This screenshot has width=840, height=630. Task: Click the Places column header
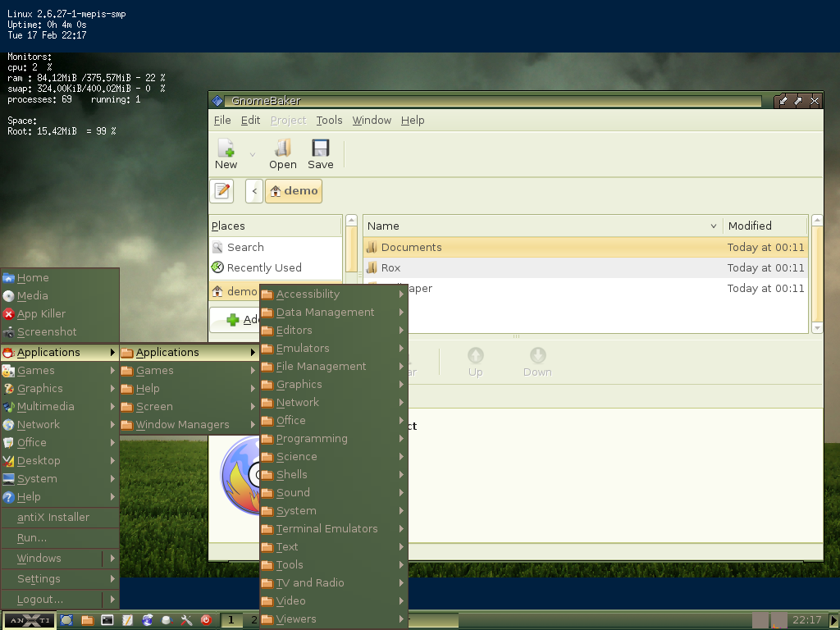(276, 226)
